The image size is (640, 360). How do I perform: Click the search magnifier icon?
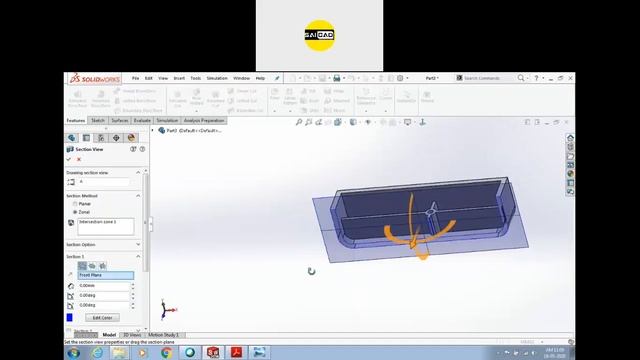click(521, 78)
